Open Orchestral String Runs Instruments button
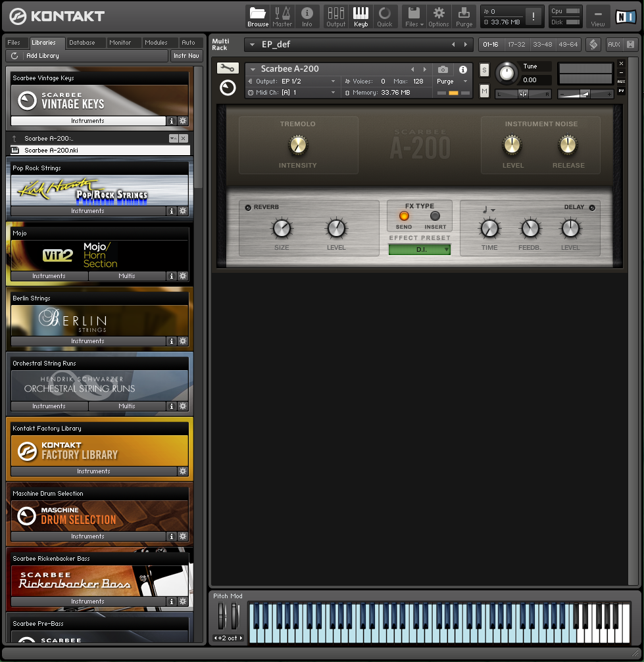This screenshot has height=662, width=644. 49,406
